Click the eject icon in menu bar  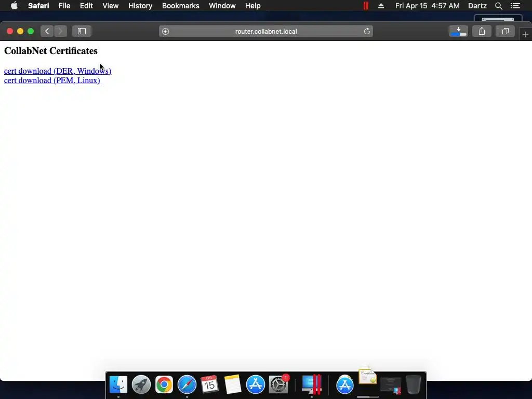(x=381, y=6)
